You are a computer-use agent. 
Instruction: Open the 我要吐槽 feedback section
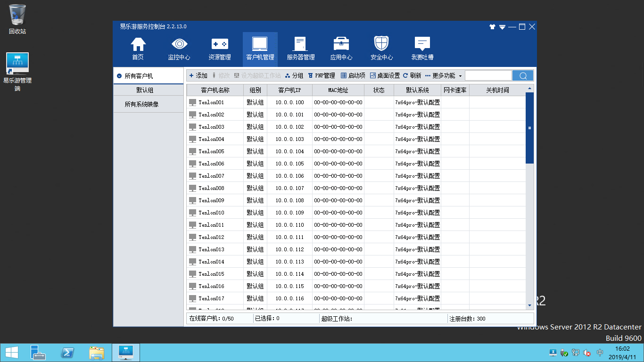click(422, 49)
